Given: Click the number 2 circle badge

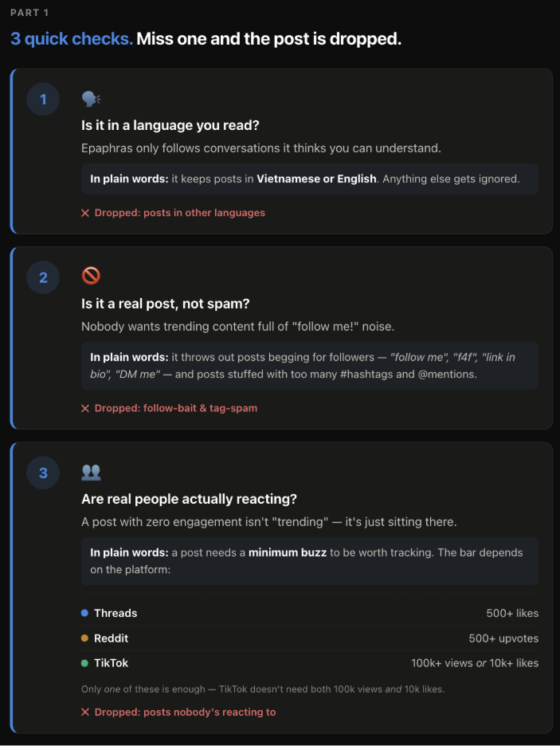Looking at the screenshot, I should coord(43,277).
